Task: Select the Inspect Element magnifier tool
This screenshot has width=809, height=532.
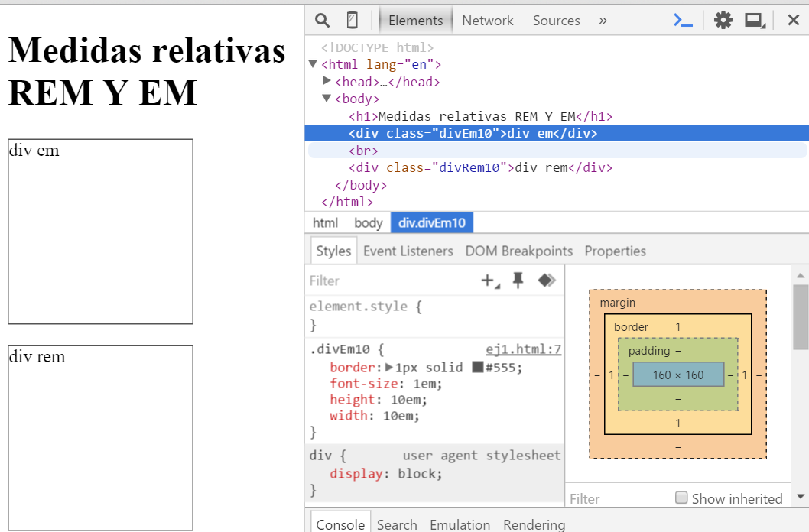Action: (x=321, y=20)
